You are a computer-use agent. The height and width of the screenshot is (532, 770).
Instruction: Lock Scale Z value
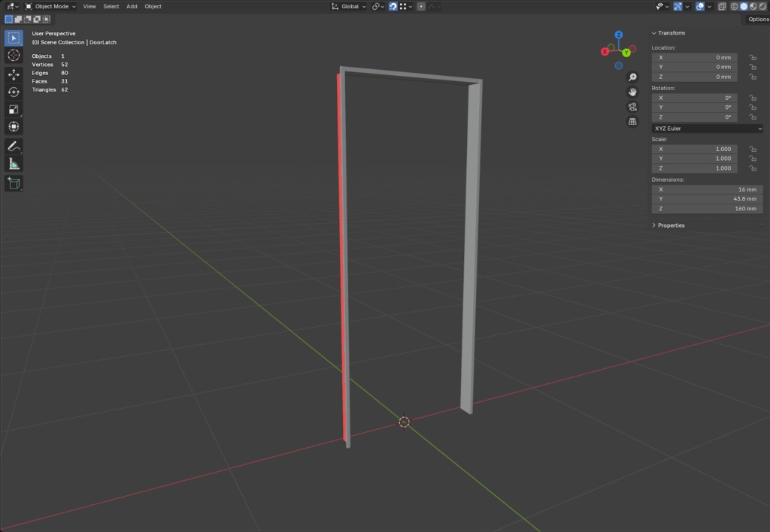[x=752, y=168]
